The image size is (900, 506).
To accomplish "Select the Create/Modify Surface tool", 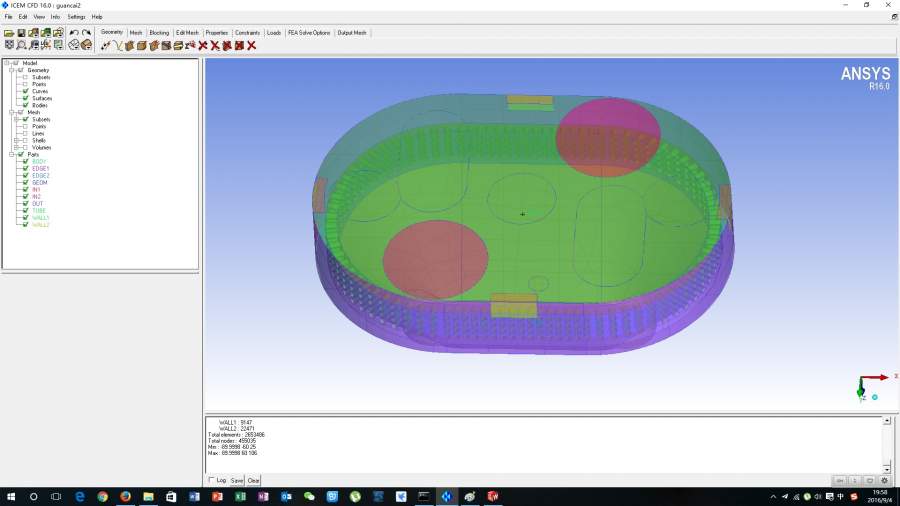I will pos(129,45).
